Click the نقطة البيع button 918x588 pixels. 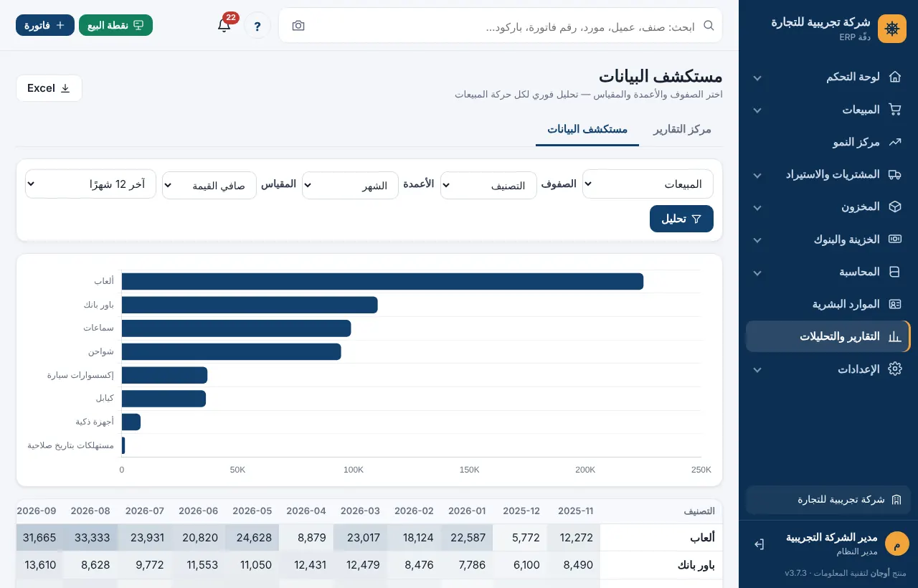[115, 25]
